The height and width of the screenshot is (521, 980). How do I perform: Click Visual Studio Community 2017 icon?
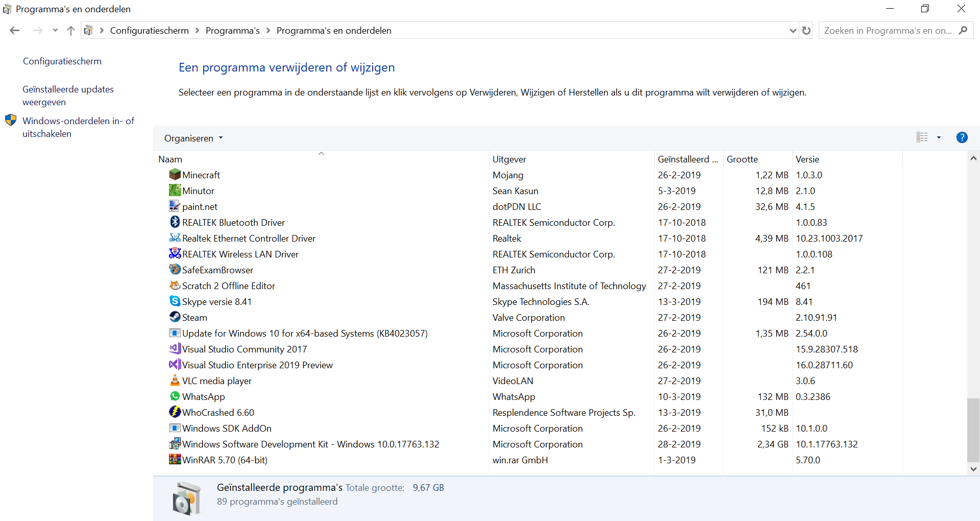(175, 349)
